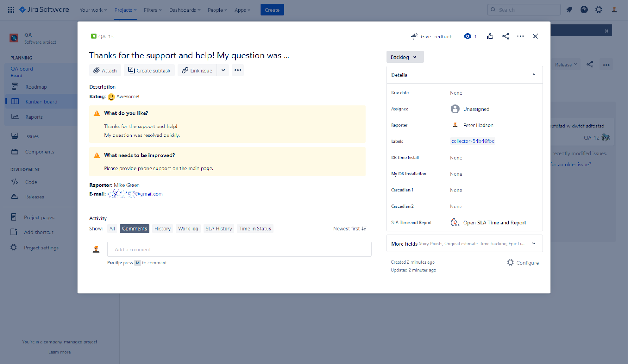Screen dimensions: 628x364
Task: Like the issue with thumbs up icon
Action: 490,36
